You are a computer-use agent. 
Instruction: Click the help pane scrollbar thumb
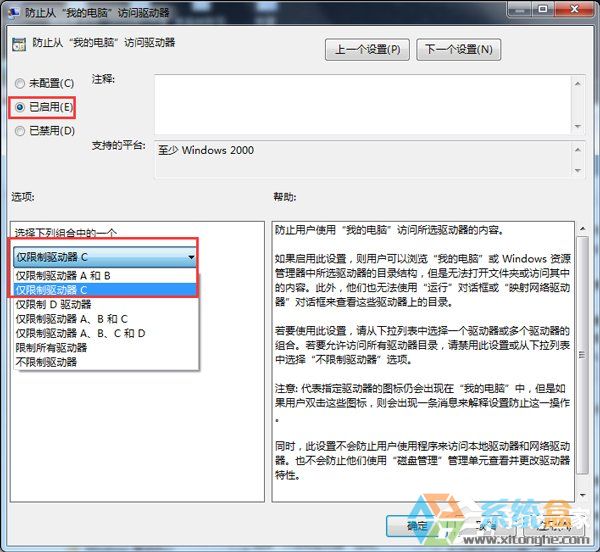582,355
